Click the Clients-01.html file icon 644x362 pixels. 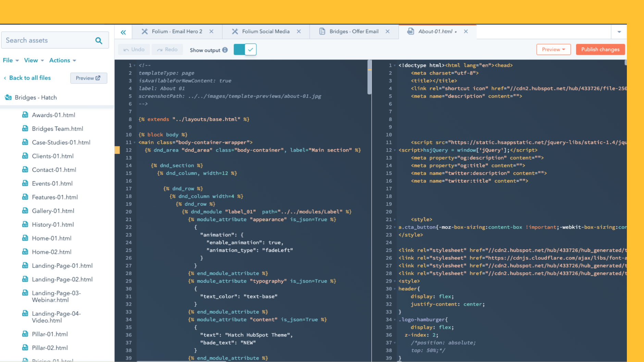(25, 156)
